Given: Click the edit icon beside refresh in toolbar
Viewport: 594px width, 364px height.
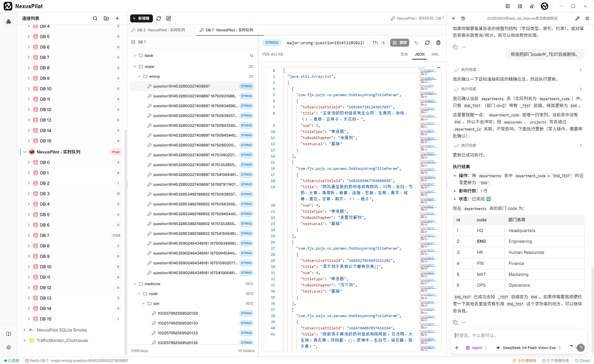Looking at the screenshot, I should [169, 19].
